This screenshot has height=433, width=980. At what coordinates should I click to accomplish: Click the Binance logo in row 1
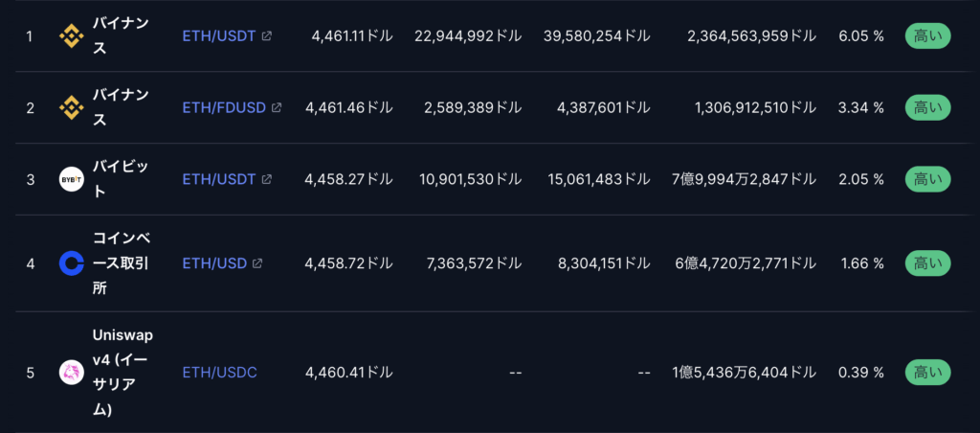pyautogui.click(x=71, y=36)
